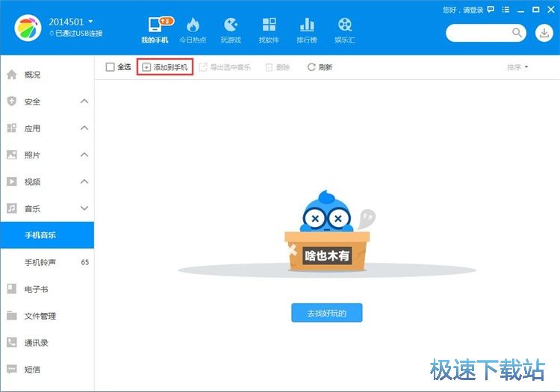
Task: Minimize the application window
Action: 520,10
